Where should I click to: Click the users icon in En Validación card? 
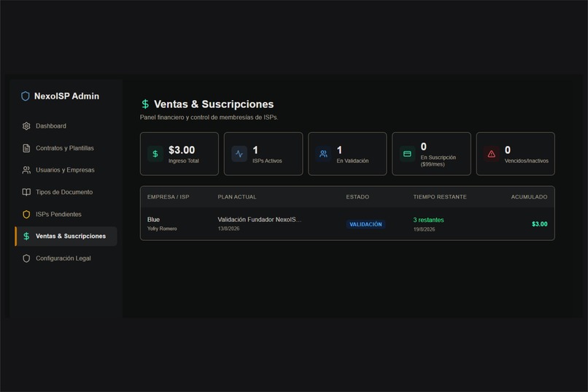[x=323, y=154]
